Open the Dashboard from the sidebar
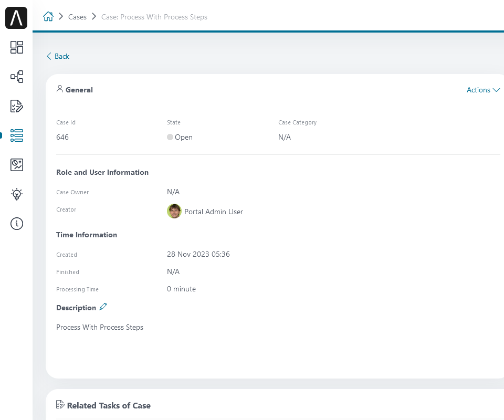The width and height of the screenshot is (504, 420). pyautogui.click(x=17, y=47)
